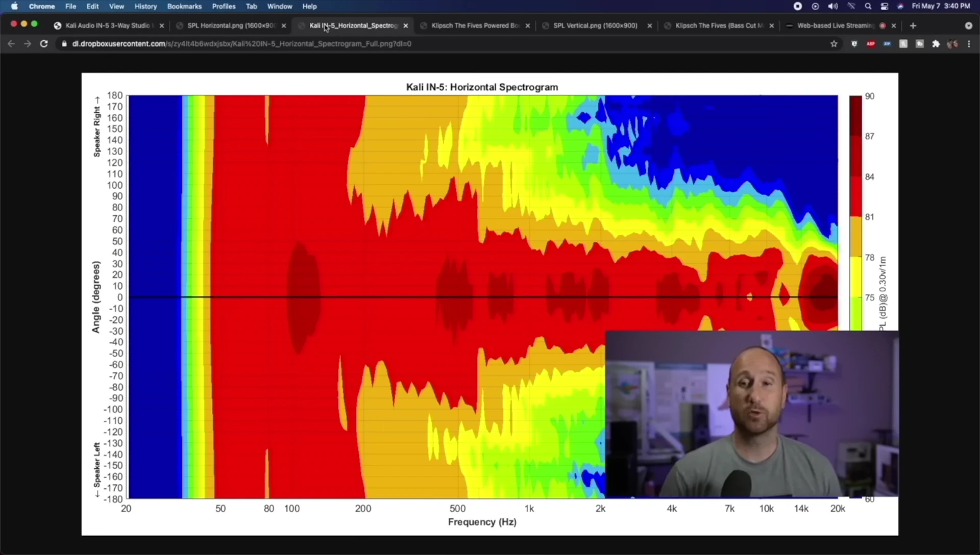Click the '90' value on color scale
This screenshot has height=555, width=980.
point(870,96)
